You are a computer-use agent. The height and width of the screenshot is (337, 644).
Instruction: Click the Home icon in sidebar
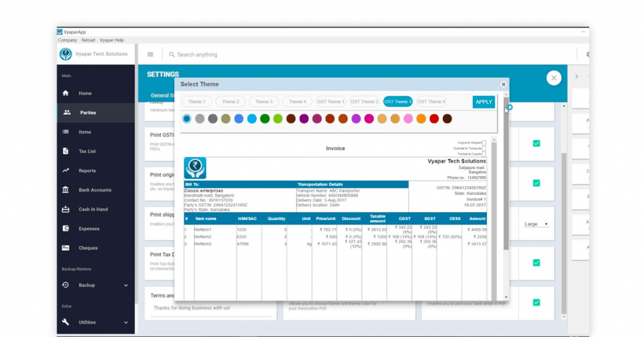[66, 93]
